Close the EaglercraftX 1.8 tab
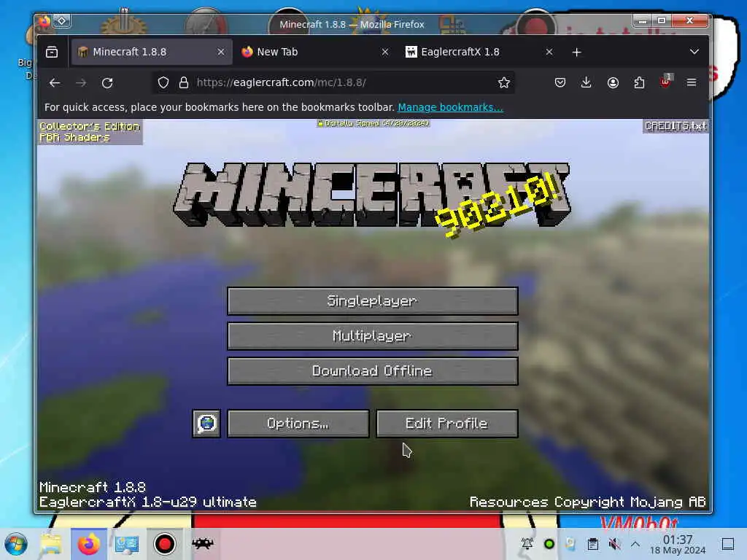This screenshot has width=747, height=560. (x=549, y=52)
